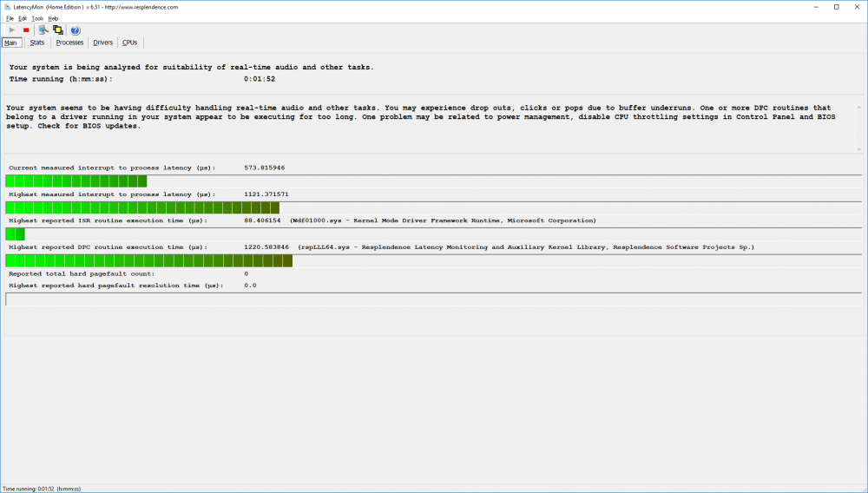Open help via the blue question mark icon
Image resolution: width=868 pixels, height=493 pixels.
click(x=76, y=30)
